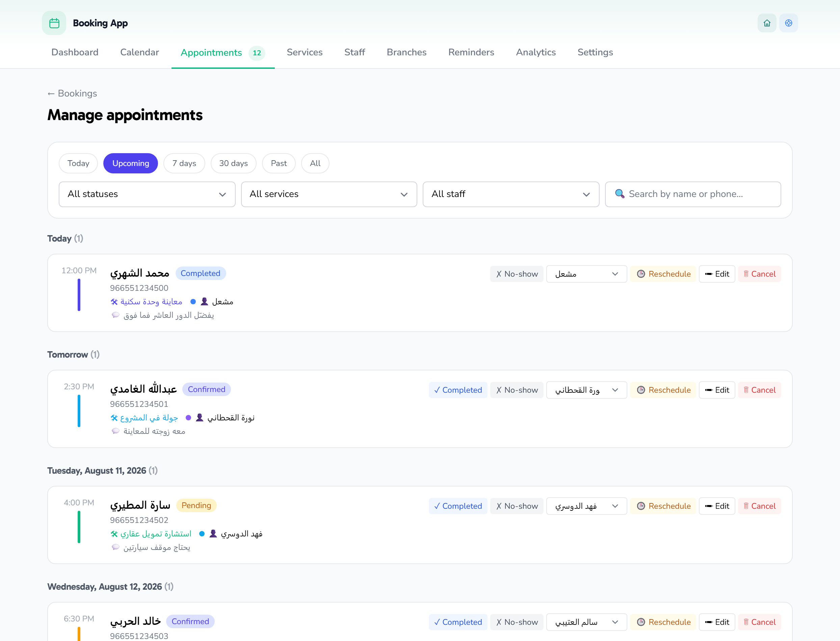Mark سارة المطيري appointment as Completed
Screen dimensions: 840x641
click(458, 506)
